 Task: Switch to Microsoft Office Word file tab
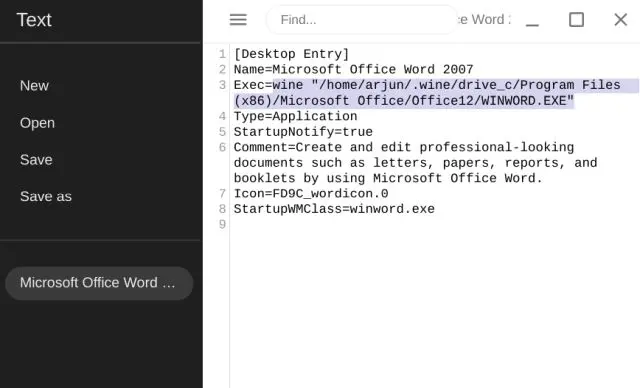(x=99, y=283)
